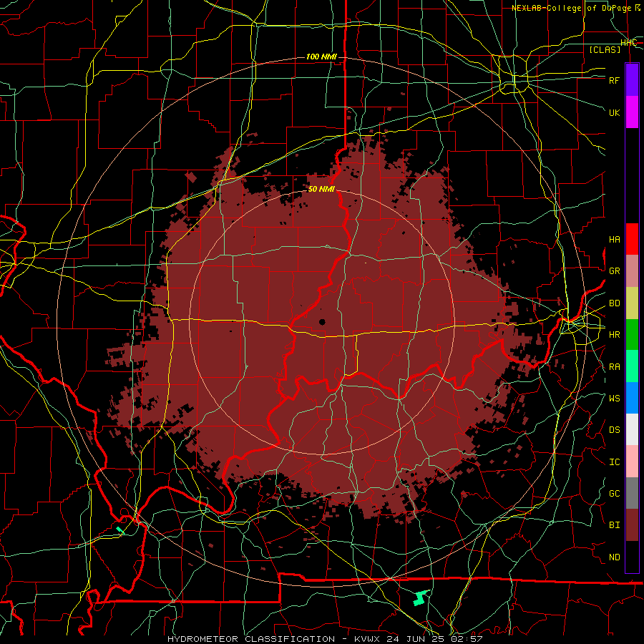Click the "ND" legend label
Viewport: 644px width, 644px height.
615,557
